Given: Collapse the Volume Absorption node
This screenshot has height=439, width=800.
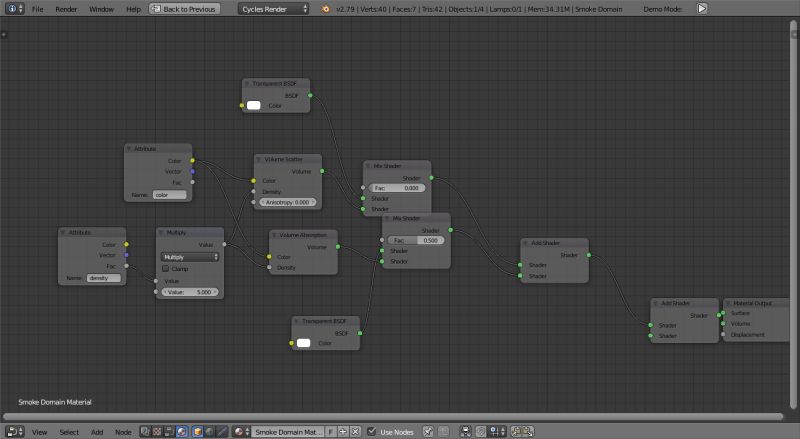Looking at the screenshot, I should 274,235.
